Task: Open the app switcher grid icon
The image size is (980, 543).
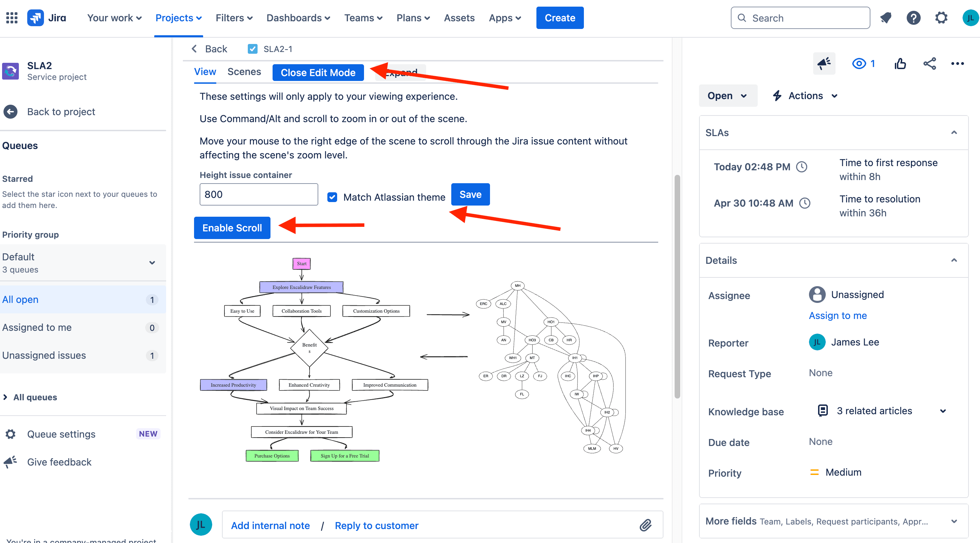Action: (12, 17)
